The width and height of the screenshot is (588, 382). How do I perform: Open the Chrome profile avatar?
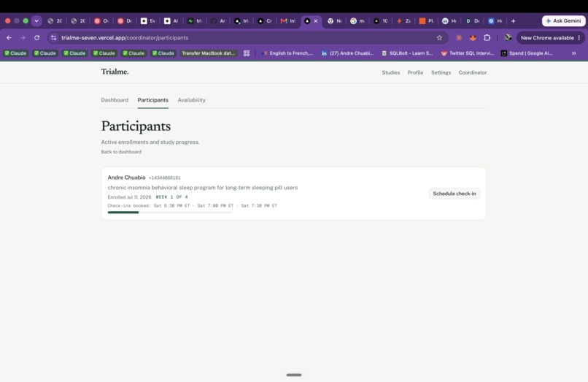coord(508,37)
